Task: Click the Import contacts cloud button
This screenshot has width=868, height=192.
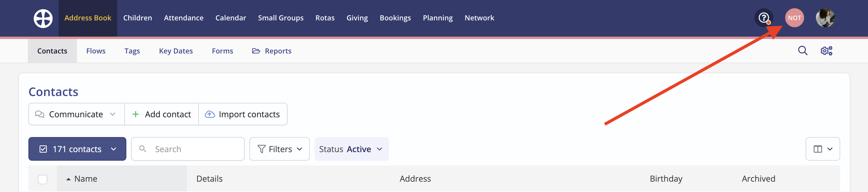Action: 243,114
